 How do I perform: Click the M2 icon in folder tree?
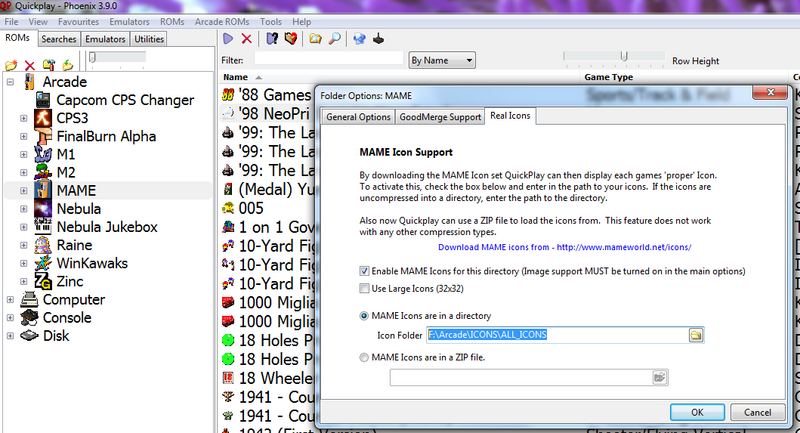pos(43,172)
